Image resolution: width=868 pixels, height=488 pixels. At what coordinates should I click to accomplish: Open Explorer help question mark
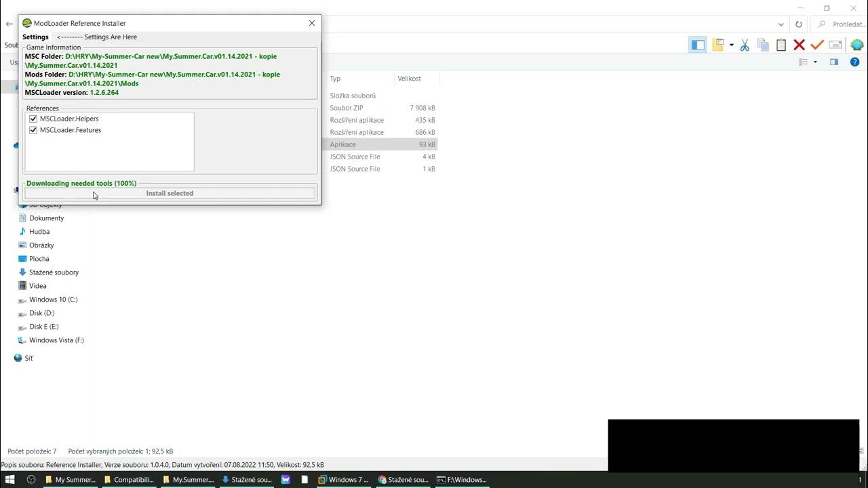pyautogui.click(x=855, y=62)
